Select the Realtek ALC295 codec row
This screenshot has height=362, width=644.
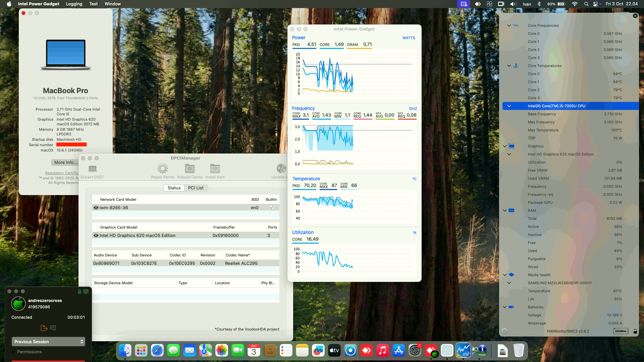[185, 263]
